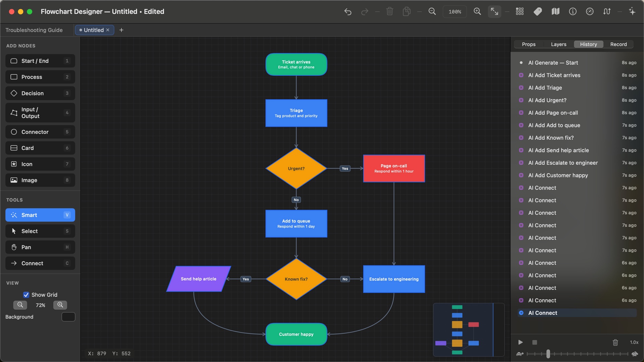The image size is (644, 362).
Task: Add a new document tab
Action: point(121,30)
